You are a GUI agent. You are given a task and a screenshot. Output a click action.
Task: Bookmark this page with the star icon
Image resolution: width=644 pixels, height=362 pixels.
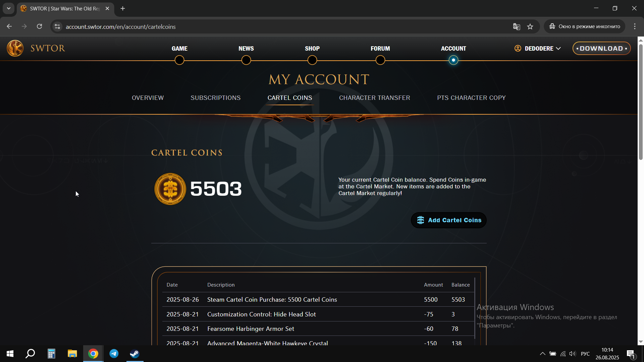point(530,26)
